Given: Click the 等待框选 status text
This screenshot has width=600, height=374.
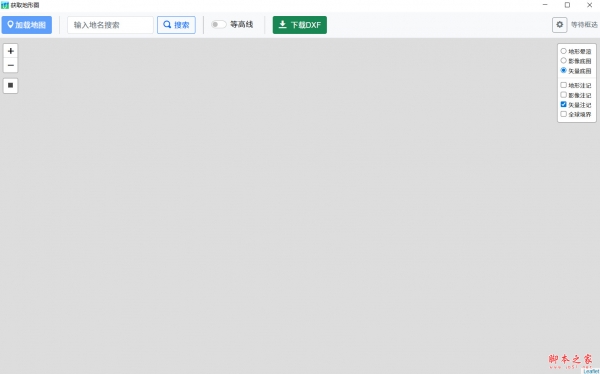Looking at the screenshot, I should (x=584, y=24).
